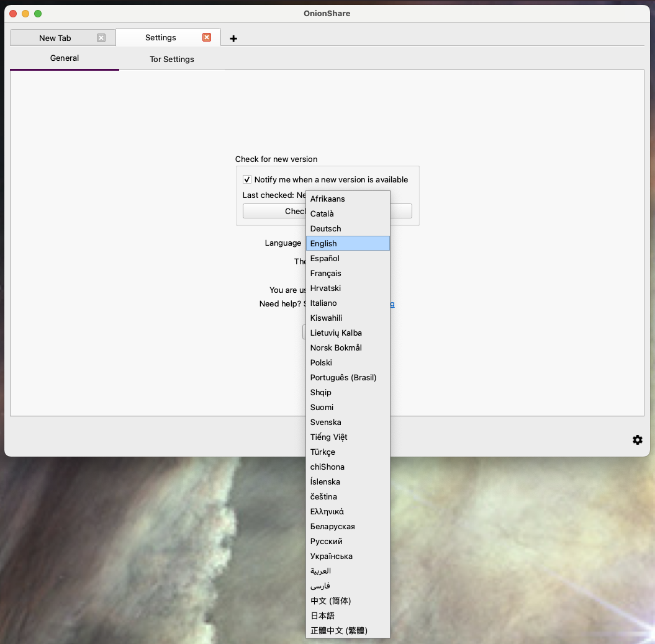Close the New Tab tab with its X icon
Image resolution: width=655 pixels, height=644 pixels.
(101, 38)
